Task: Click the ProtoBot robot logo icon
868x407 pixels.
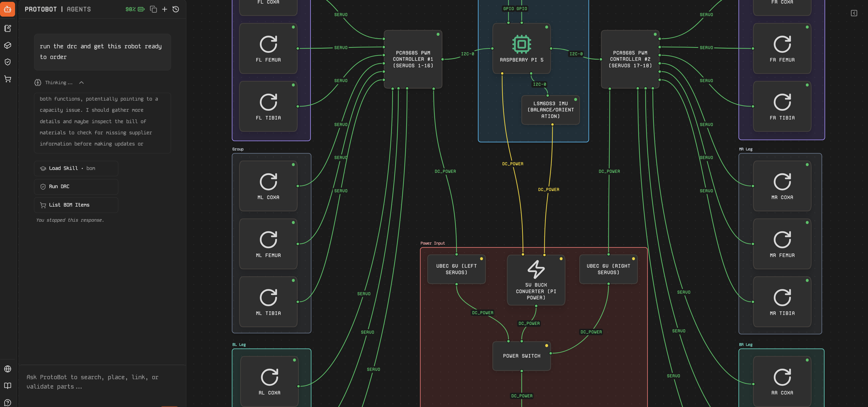Action: click(8, 9)
